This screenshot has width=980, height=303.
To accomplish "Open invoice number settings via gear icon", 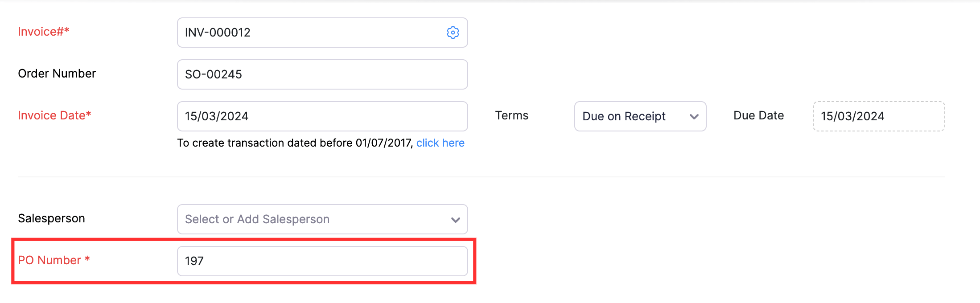I will pyautogui.click(x=452, y=33).
